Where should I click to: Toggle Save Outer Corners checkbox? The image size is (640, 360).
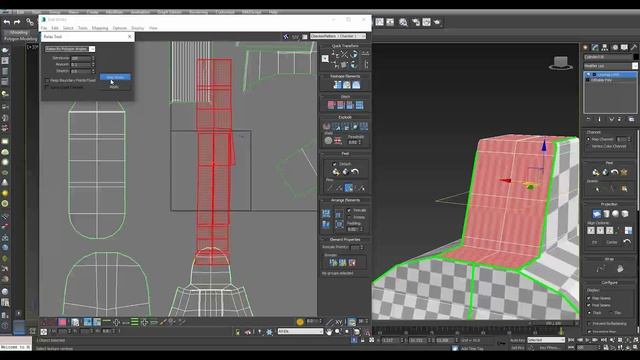click(47, 87)
